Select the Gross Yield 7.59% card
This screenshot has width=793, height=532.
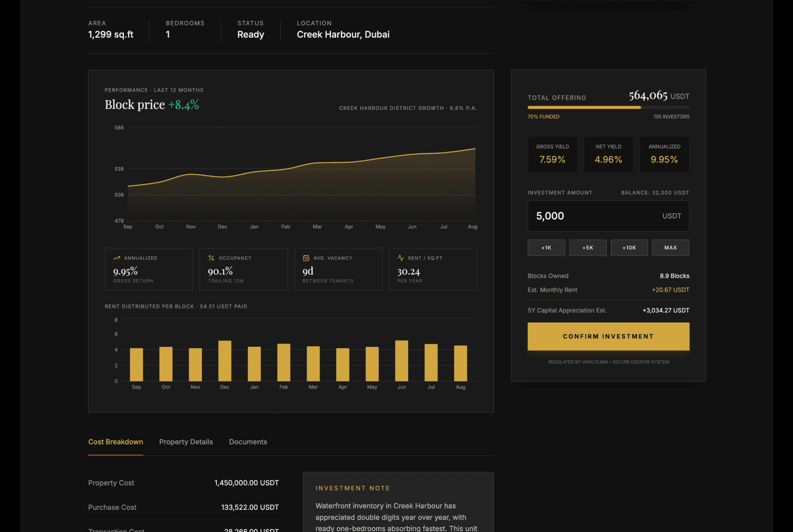(x=553, y=154)
